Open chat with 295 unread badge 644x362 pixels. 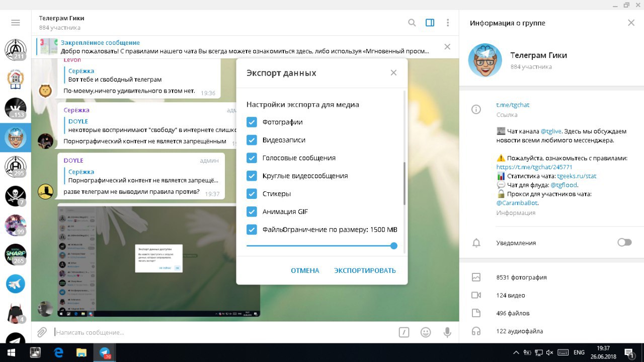[15, 167]
